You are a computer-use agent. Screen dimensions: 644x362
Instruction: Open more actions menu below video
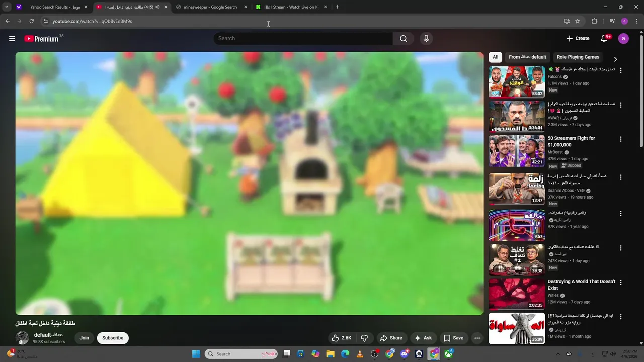point(477,338)
